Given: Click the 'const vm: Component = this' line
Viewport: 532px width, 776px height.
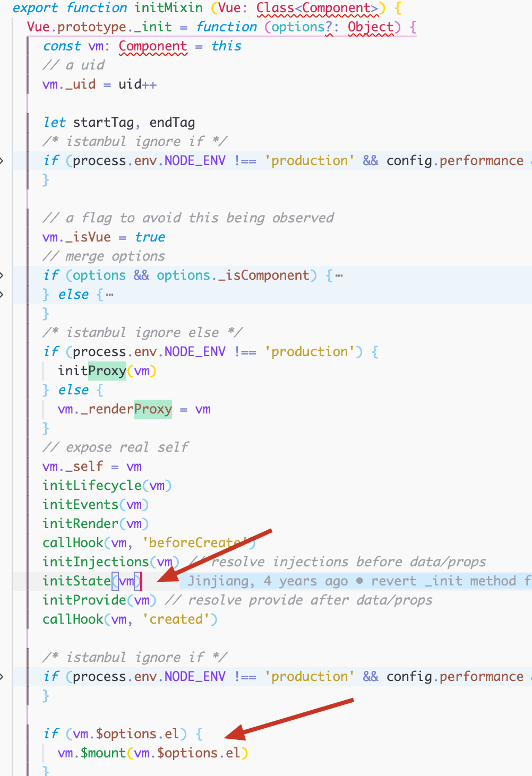Looking at the screenshot, I should click(142, 46).
